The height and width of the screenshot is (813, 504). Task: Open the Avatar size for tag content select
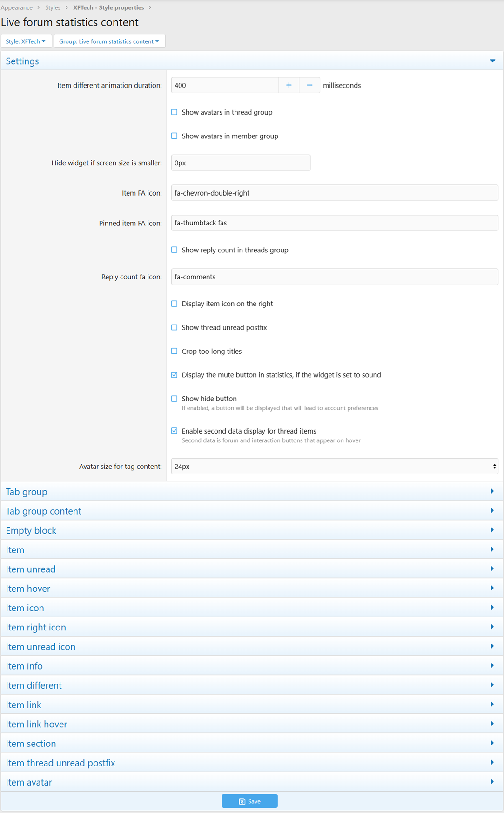[334, 467]
